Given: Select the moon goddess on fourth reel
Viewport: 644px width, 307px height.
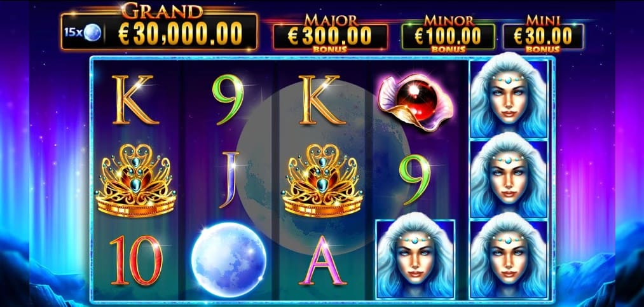Looking at the screenshot, I should coord(415,259).
